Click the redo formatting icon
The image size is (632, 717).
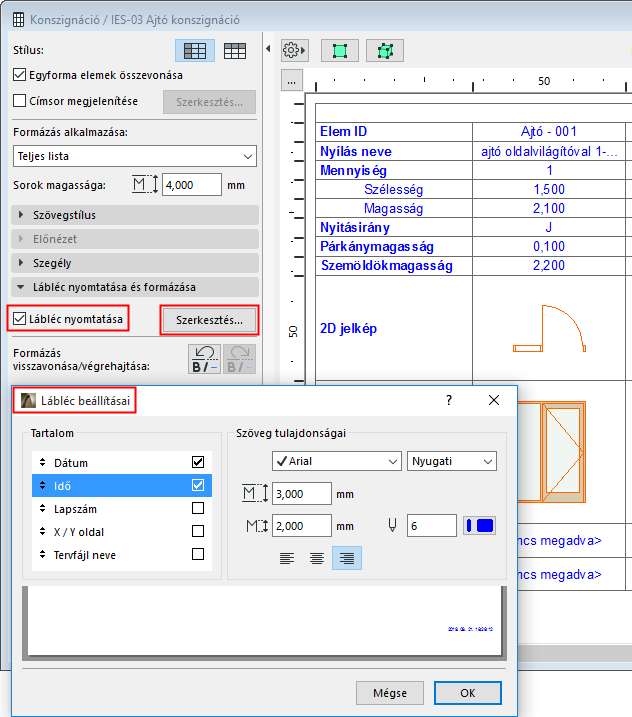239,359
